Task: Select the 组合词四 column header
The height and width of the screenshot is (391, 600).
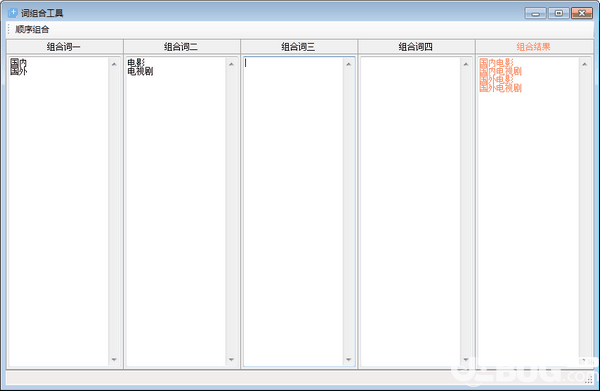Action: tap(416, 47)
